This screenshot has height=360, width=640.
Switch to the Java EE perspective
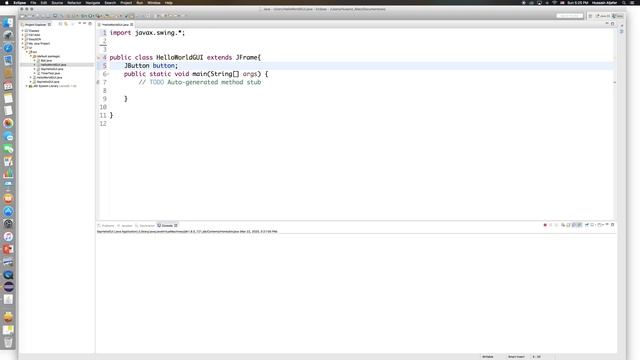pos(602,16)
